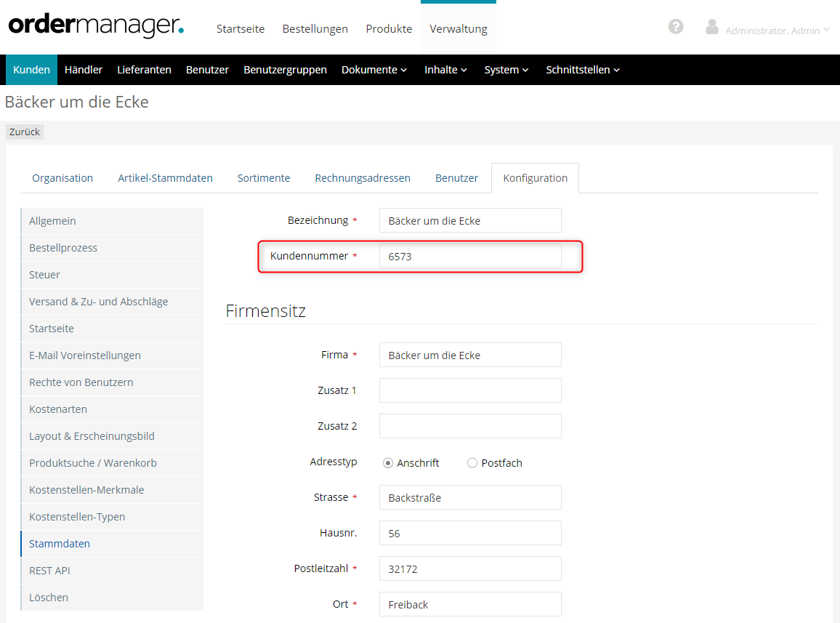This screenshot has width=840, height=623.
Task: Select the Anschrift radio button
Action: (388, 463)
